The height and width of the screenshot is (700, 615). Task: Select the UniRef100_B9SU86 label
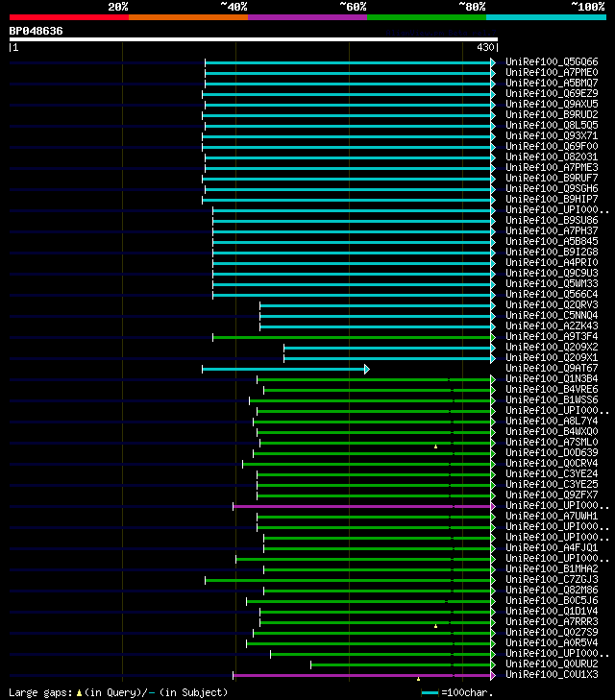552,220
